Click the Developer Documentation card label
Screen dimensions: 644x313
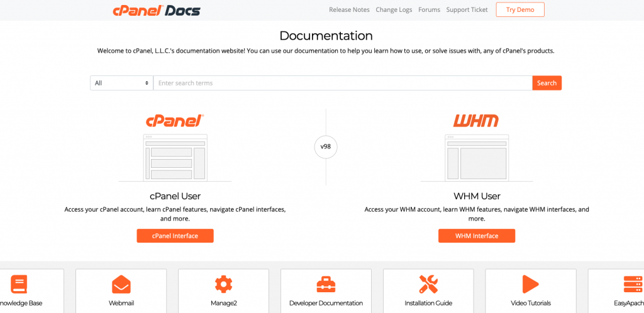coord(326,304)
